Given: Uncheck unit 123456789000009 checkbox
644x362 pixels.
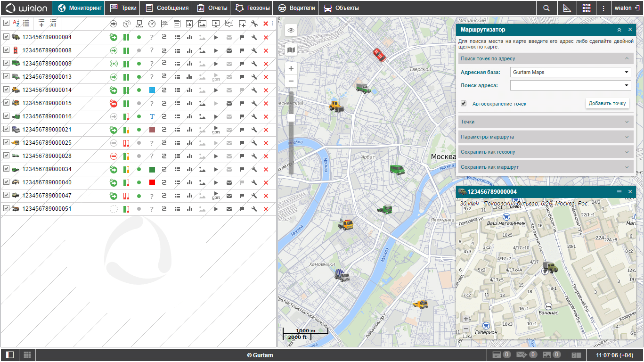Looking at the screenshot, I should click(x=7, y=63).
